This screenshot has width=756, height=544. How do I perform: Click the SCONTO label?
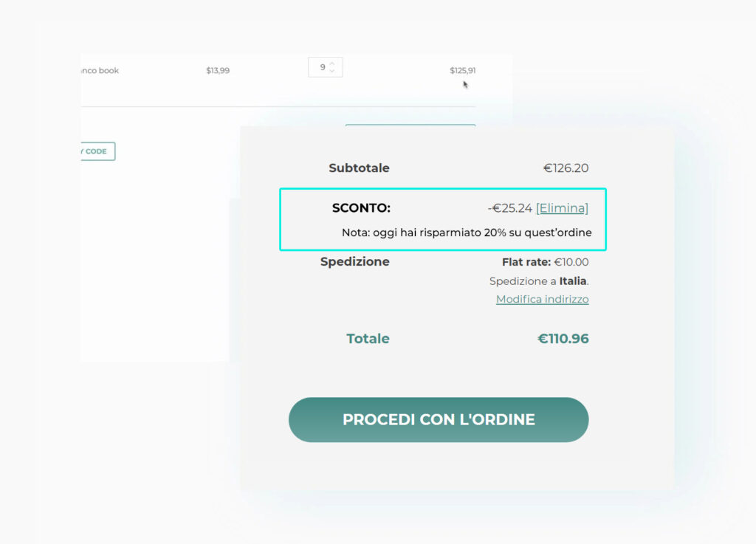tap(361, 208)
